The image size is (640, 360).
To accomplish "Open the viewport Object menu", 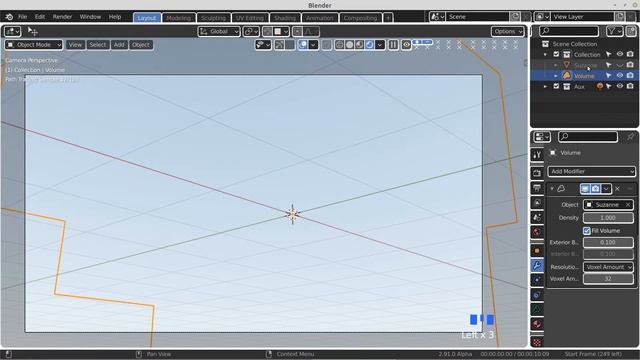I will (x=141, y=44).
